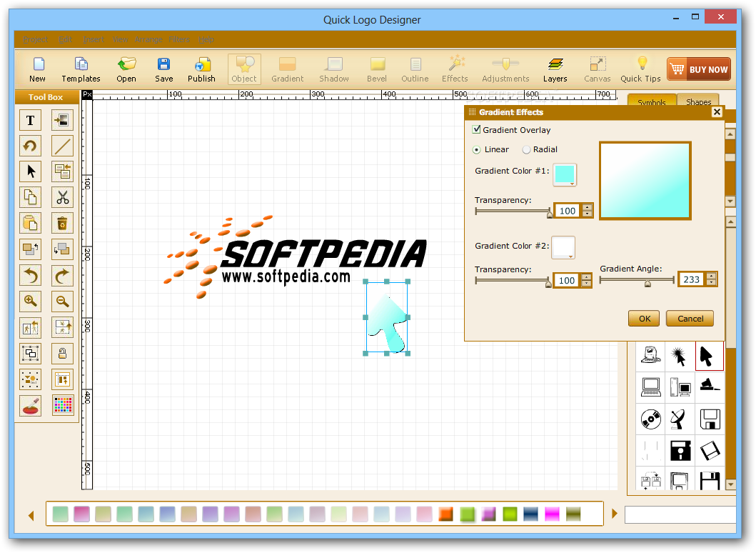Pick the bright magenta preset swatch
The width and height of the screenshot is (756, 553).
[552, 514]
